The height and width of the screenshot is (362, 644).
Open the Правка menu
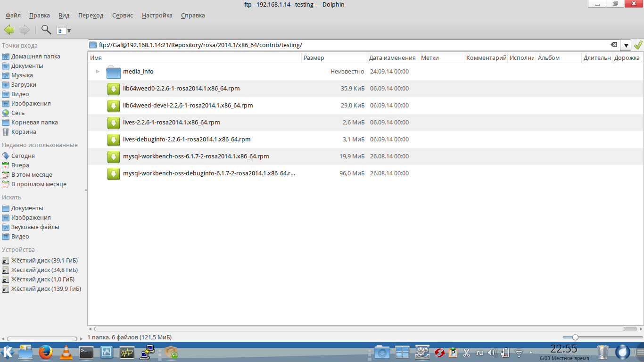click(39, 15)
